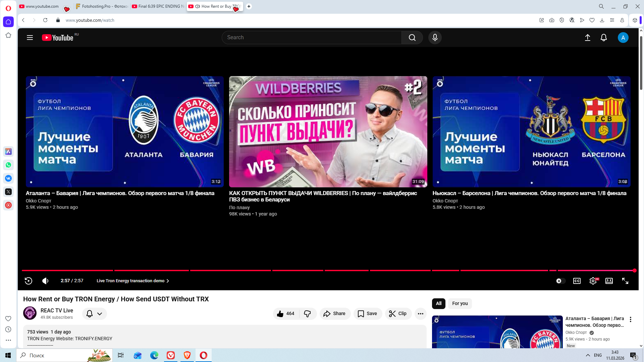Switch to Final 6:39 EPIC ENDING tab

click(x=158, y=6)
